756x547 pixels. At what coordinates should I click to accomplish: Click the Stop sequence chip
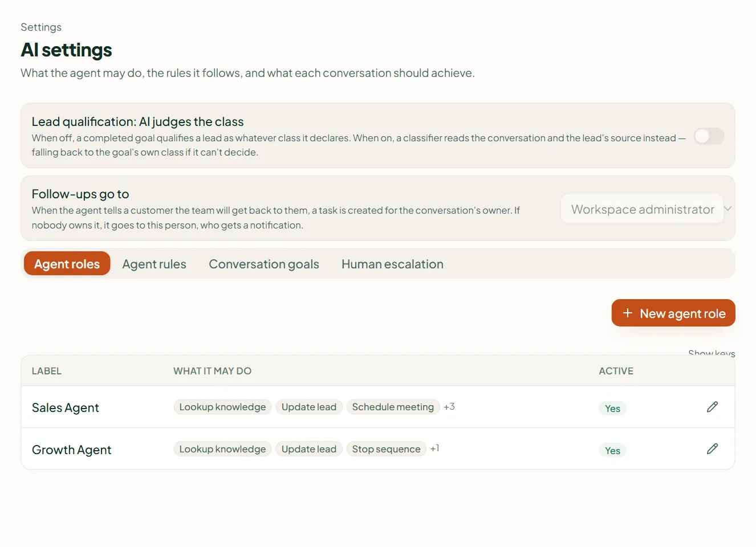387,449
